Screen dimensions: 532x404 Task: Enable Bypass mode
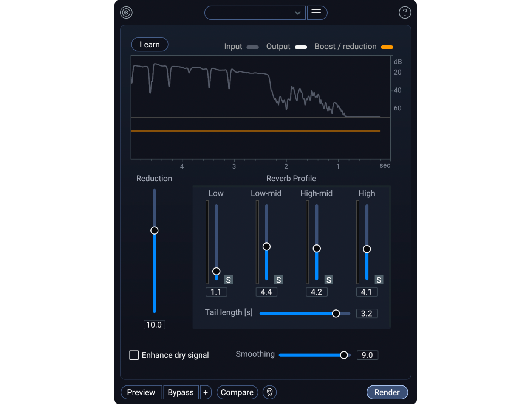(x=181, y=392)
